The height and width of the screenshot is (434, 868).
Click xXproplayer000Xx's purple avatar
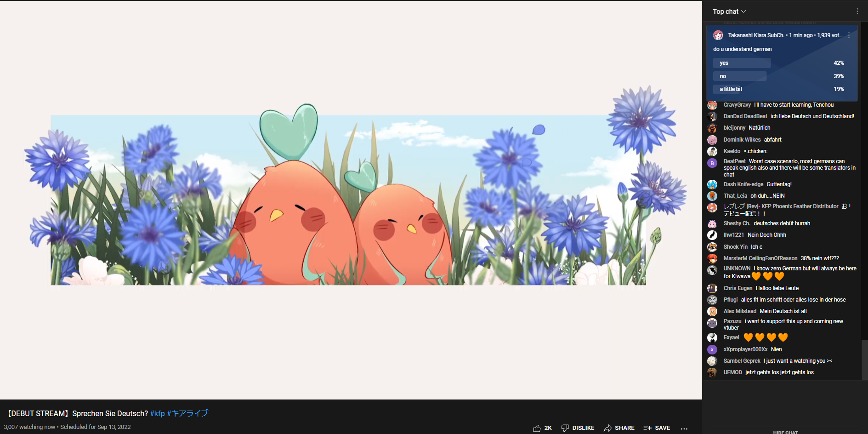(712, 350)
